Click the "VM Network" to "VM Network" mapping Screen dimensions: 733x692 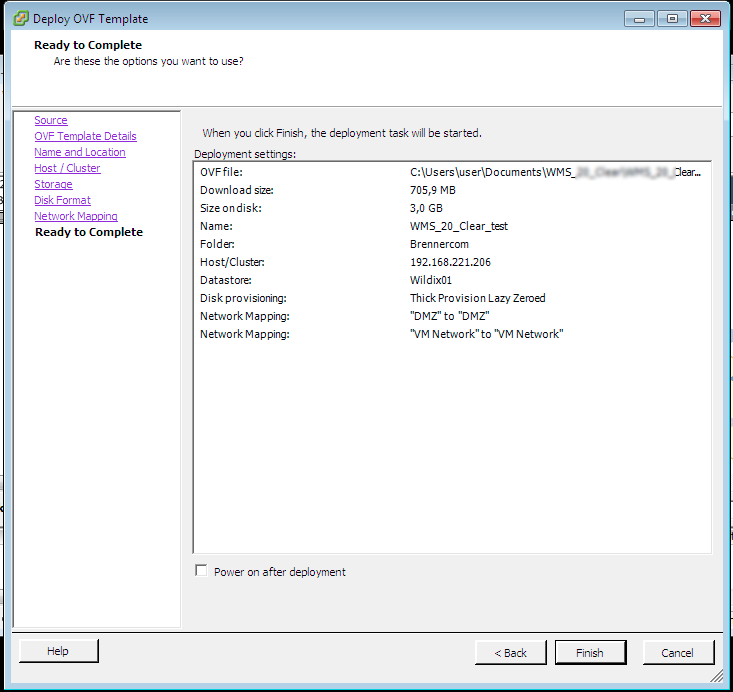486,334
